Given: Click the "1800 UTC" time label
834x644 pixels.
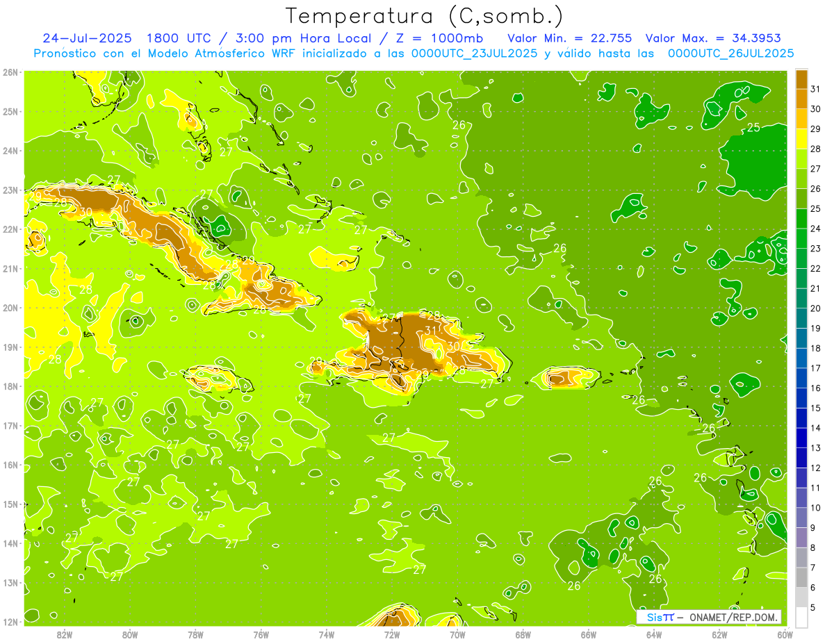Looking at the screenshot, I should (179, 38).
